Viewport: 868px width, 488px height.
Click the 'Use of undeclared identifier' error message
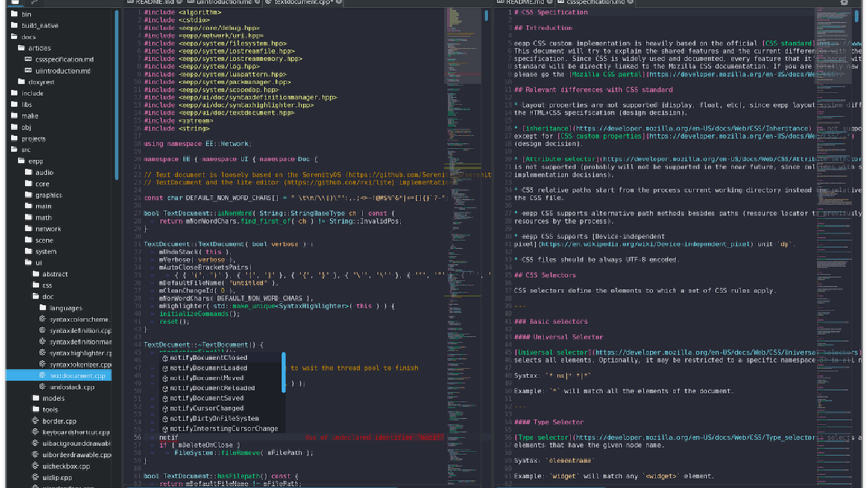pos(374,437)
